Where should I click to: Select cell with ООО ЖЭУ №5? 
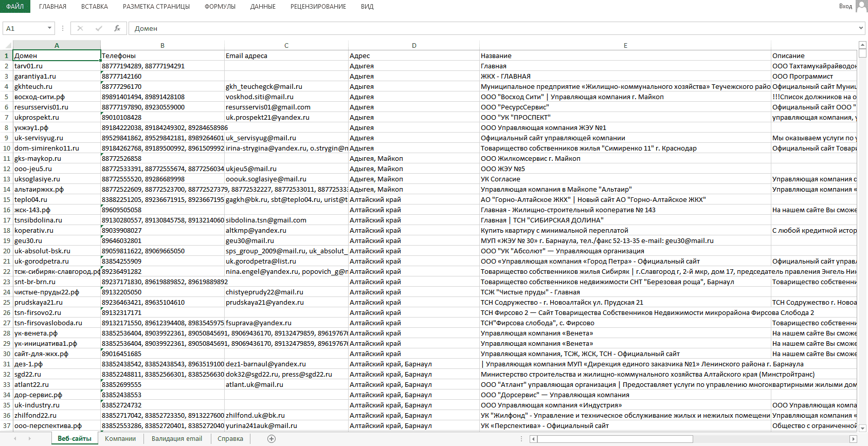click(625, 169)
